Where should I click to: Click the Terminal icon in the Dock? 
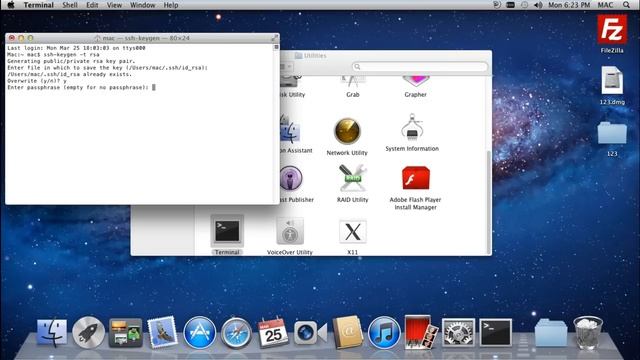[495, 333]
